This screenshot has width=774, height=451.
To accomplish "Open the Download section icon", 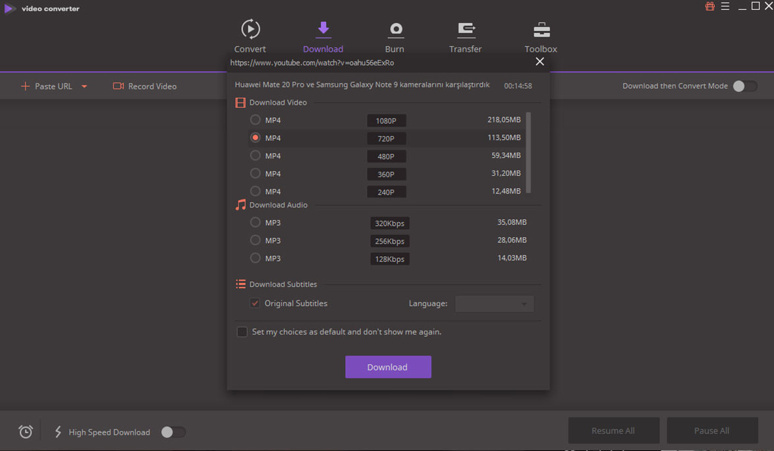I will coord(323,29).
